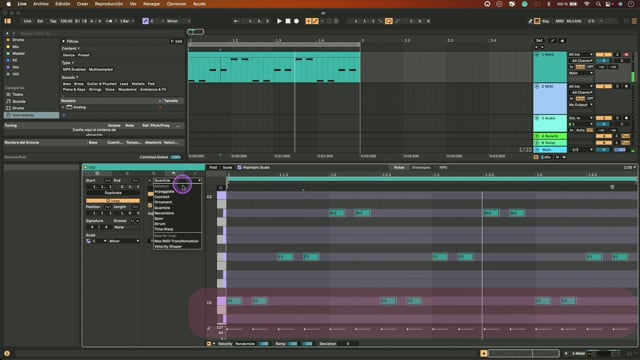Click the Strings sound filter tag

95,89
